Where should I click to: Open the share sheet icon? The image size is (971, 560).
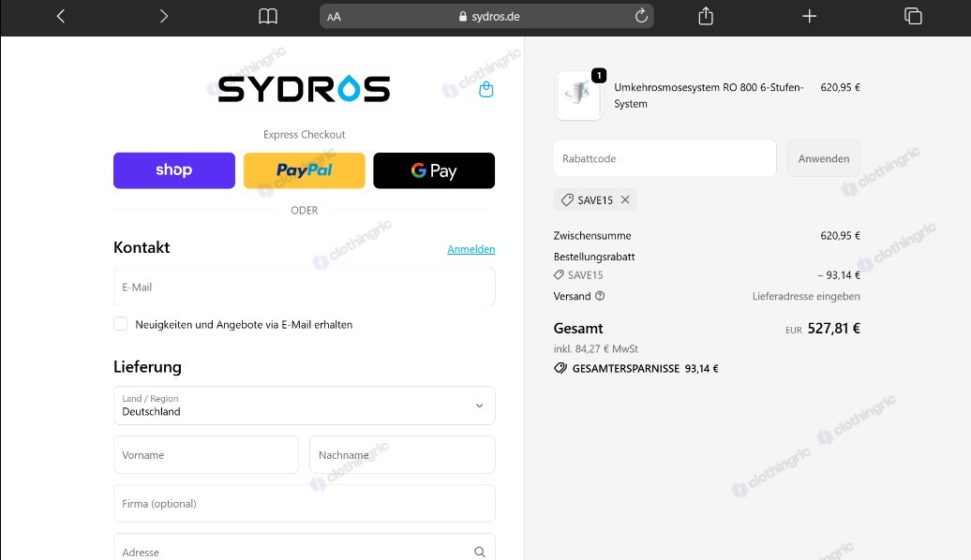tap(706, 16)
